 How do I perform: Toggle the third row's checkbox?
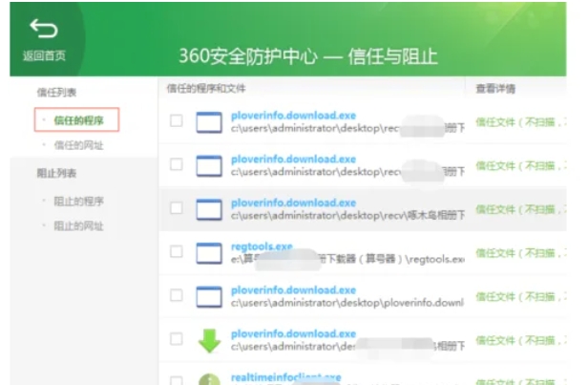tap(176, 208)
